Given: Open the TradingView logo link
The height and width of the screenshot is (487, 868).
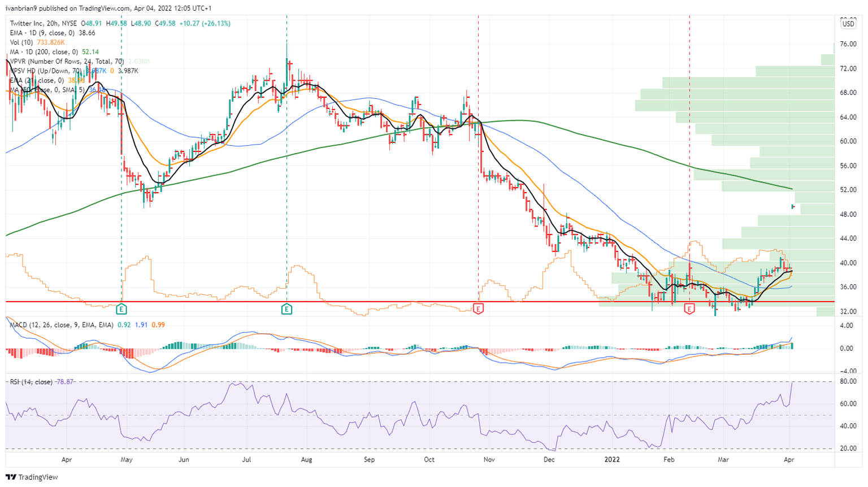Looking at the screenshot, I should click(32, 477).
